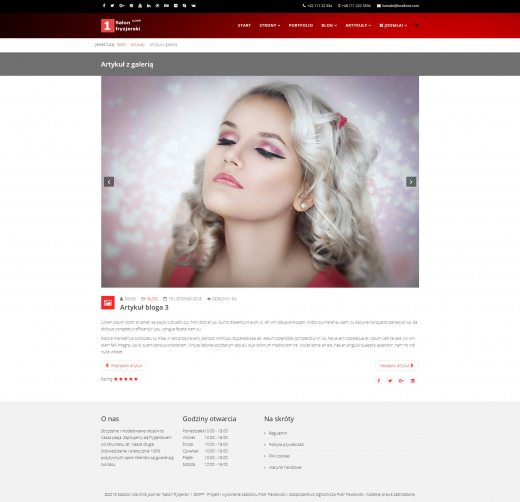
Task: Open the LinkedIn icon in the top bar
Action: (x=149, y=6)
